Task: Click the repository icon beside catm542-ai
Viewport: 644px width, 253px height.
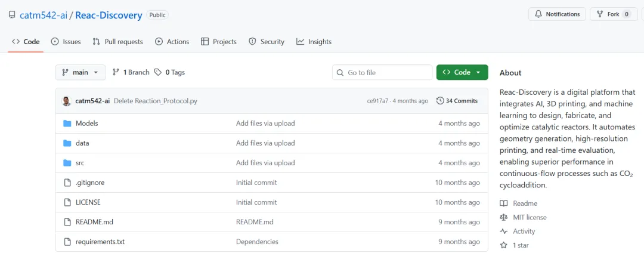Action: pos(12,15)
